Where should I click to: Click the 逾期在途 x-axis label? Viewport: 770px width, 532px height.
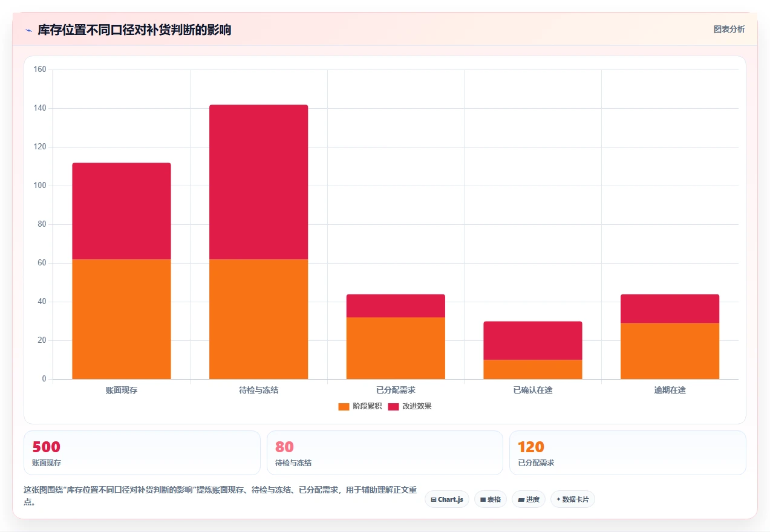[670, 391]
